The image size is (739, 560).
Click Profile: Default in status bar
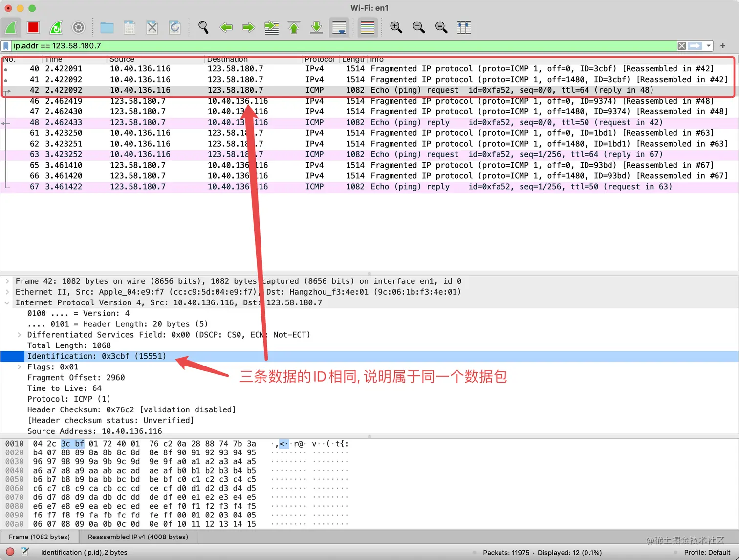(x=707, y=553)
